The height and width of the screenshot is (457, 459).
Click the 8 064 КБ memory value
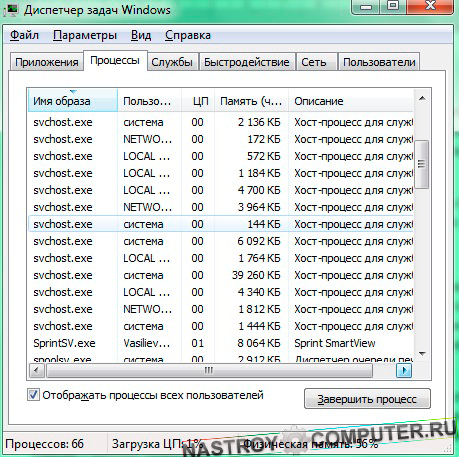point(259,343)
